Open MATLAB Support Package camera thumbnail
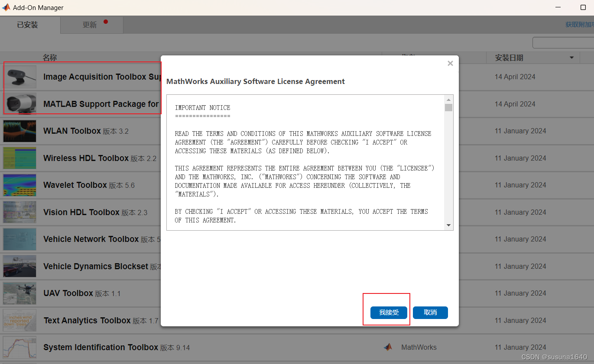 pyautogui.click(x=20, y=104)
